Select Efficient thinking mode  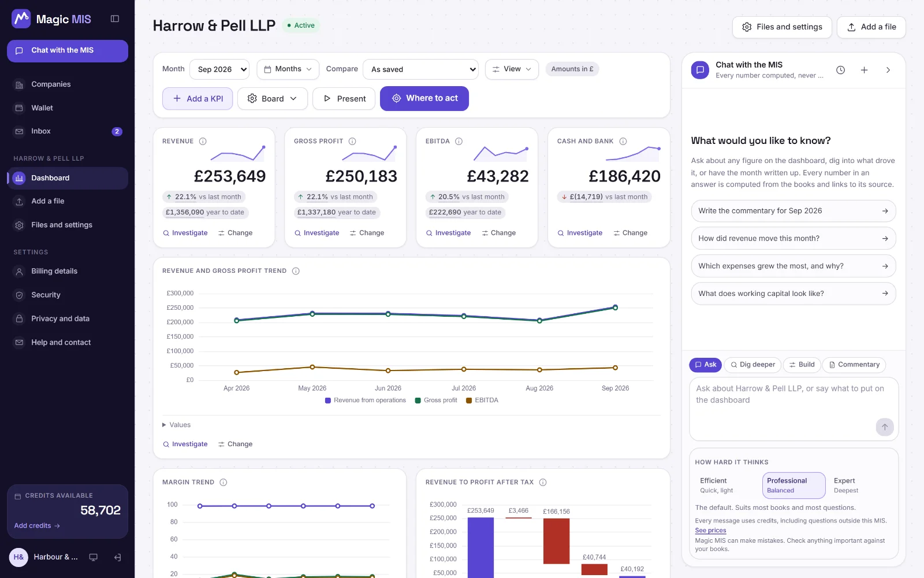pyautogui.click(x=728, y=486)
